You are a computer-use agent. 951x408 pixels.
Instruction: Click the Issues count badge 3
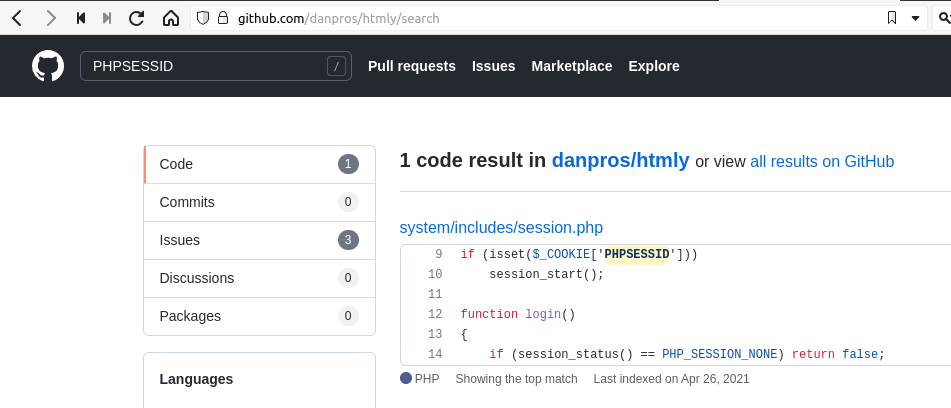coord(348,240)
